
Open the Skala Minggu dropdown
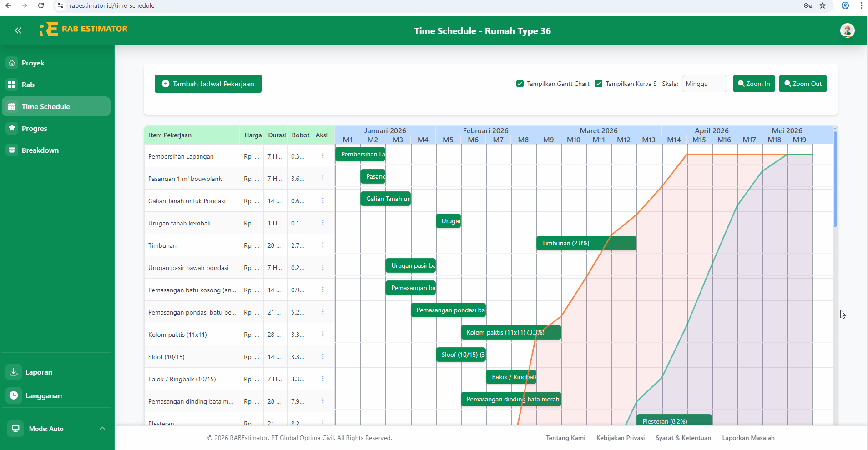704,84
